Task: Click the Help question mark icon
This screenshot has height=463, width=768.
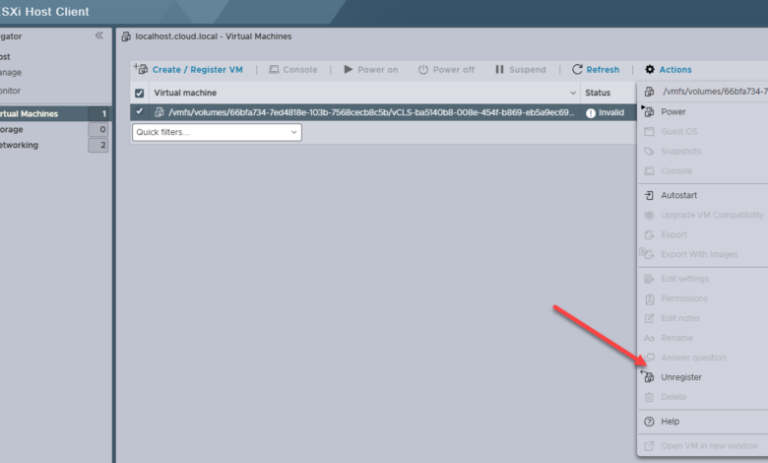Action: pos(649,421)
